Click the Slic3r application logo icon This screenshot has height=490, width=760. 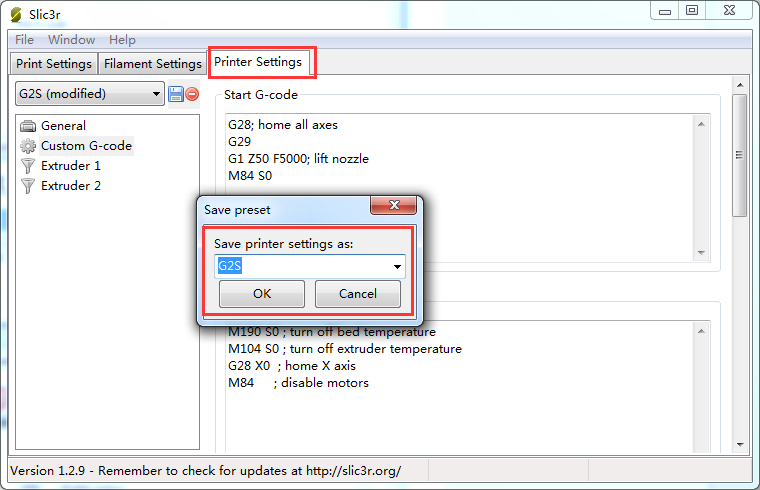16,15
